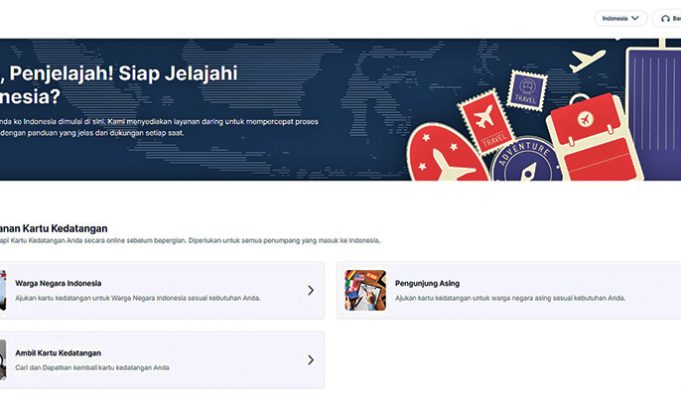The image size is (681, 400).
Task: Click the Ambil Kartu Kedatangan thumbnail image
Action: click(x=3, y=359)
